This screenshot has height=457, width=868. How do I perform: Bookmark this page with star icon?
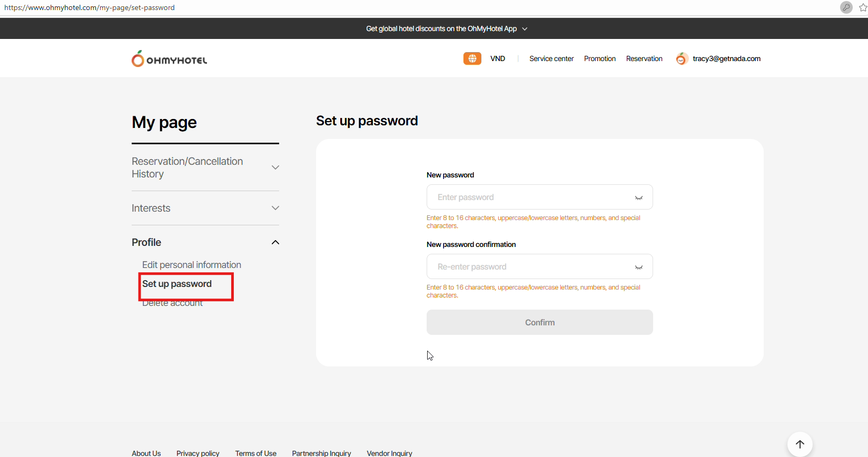(863, 7)
